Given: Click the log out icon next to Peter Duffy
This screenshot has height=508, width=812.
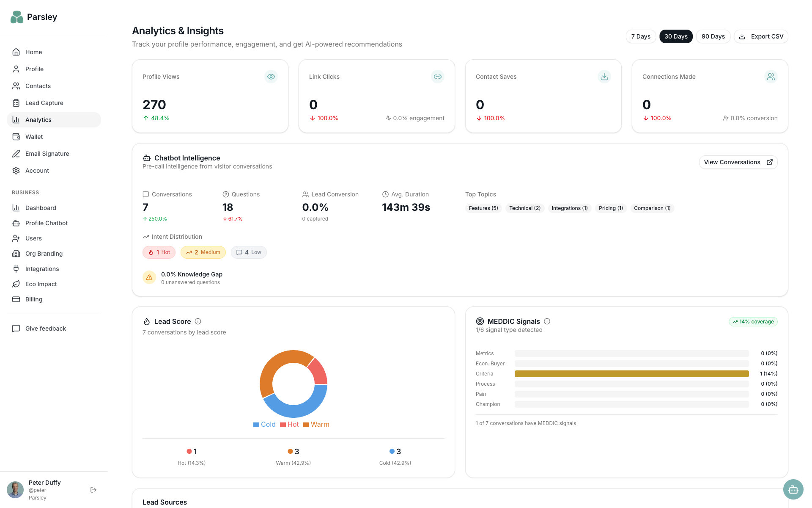Looking at the screenshot, I should (x=93, y=490).
